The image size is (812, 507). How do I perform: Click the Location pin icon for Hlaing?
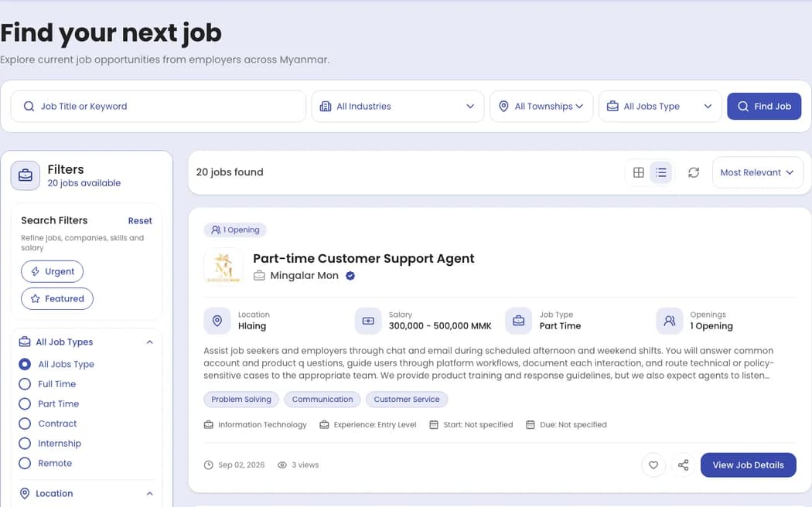(217, 321)
